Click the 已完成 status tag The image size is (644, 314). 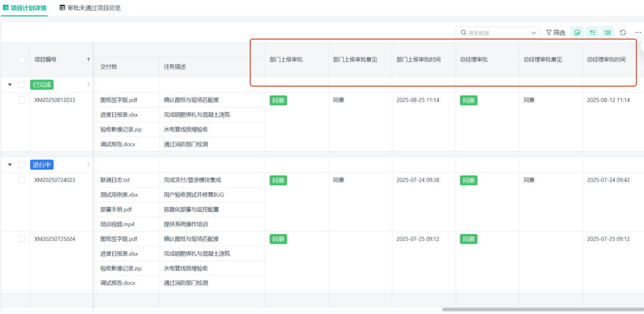click(x=42, y=84)
